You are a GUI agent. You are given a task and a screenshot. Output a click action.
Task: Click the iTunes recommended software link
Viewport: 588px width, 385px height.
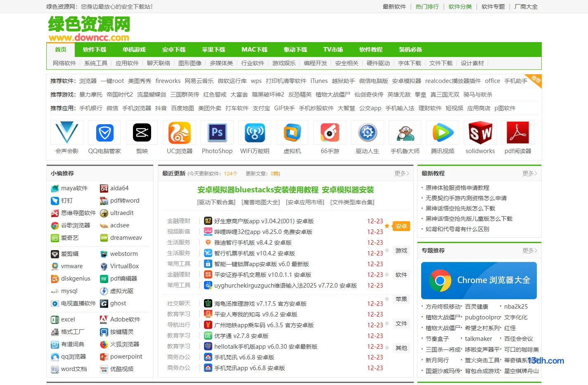pos(319,81)
